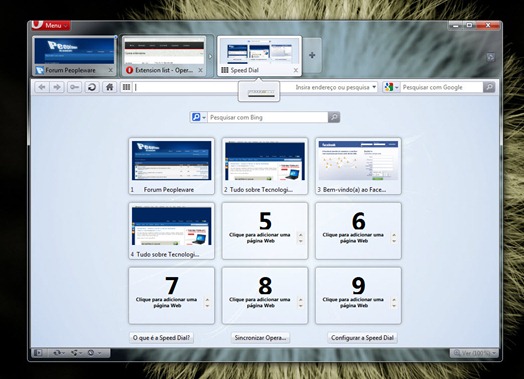Close the Speed Dial tab
The width and height of the screenshot is (524, 379).
[x=296, y=71]
